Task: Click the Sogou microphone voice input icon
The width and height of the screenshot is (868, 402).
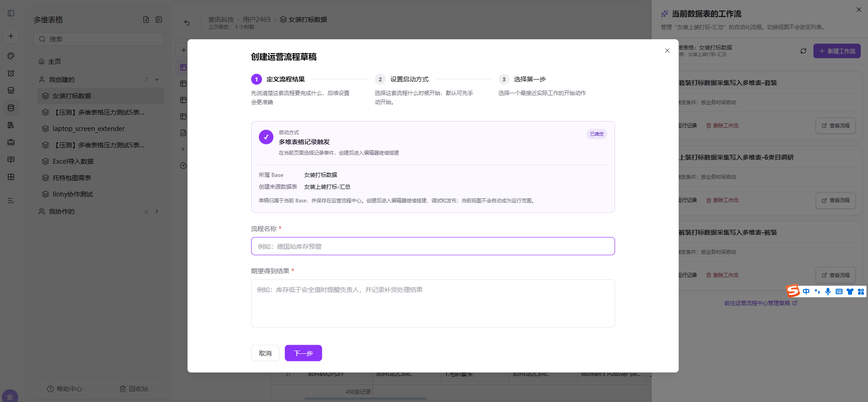Action: click(828, 291)
